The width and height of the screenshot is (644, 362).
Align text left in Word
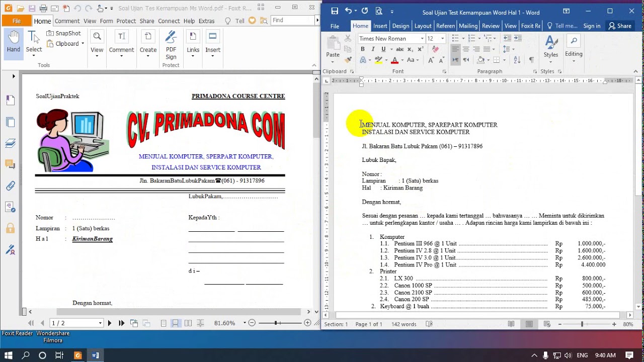pyautogui.click(x=455, y=49)
